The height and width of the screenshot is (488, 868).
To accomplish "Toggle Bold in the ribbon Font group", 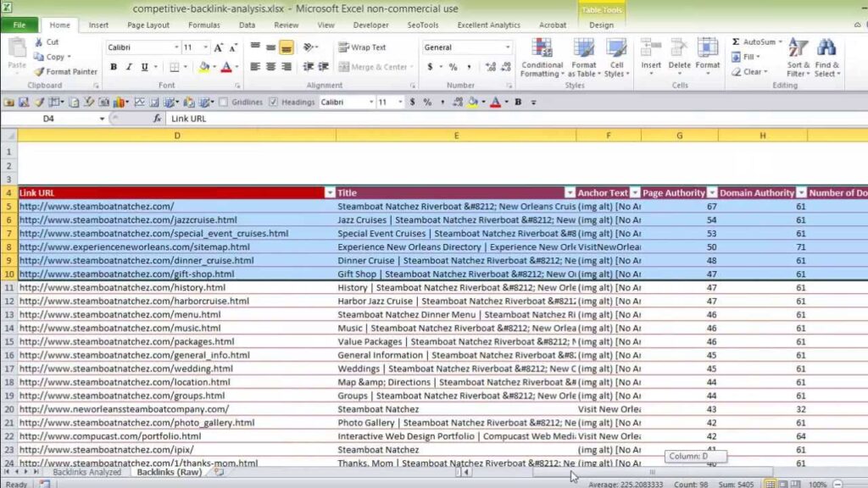I will 114,67.
